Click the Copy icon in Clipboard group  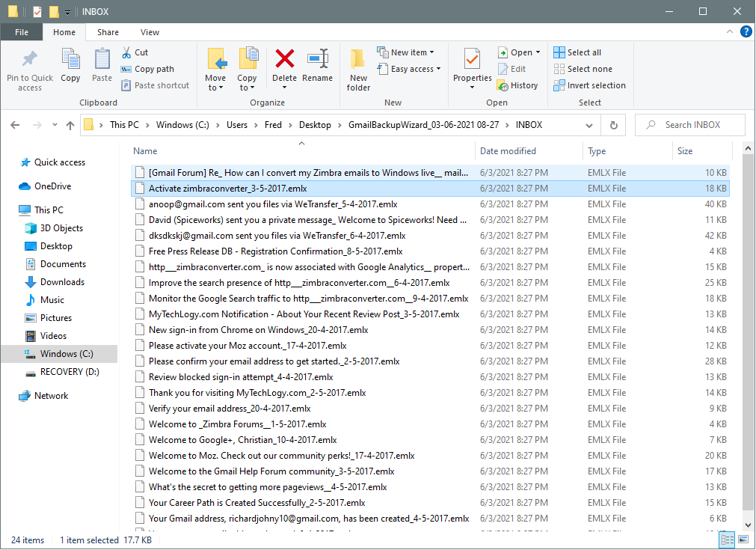(70, 65)
